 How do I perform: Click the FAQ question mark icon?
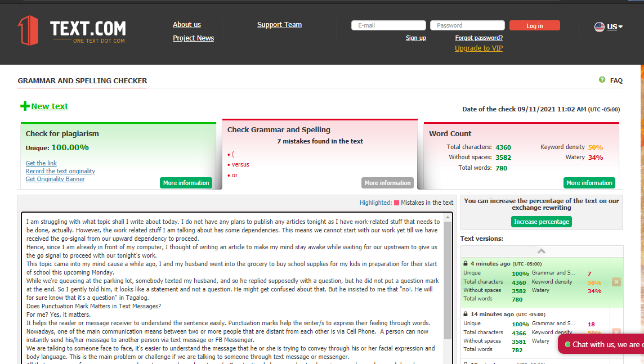[602, 80]
